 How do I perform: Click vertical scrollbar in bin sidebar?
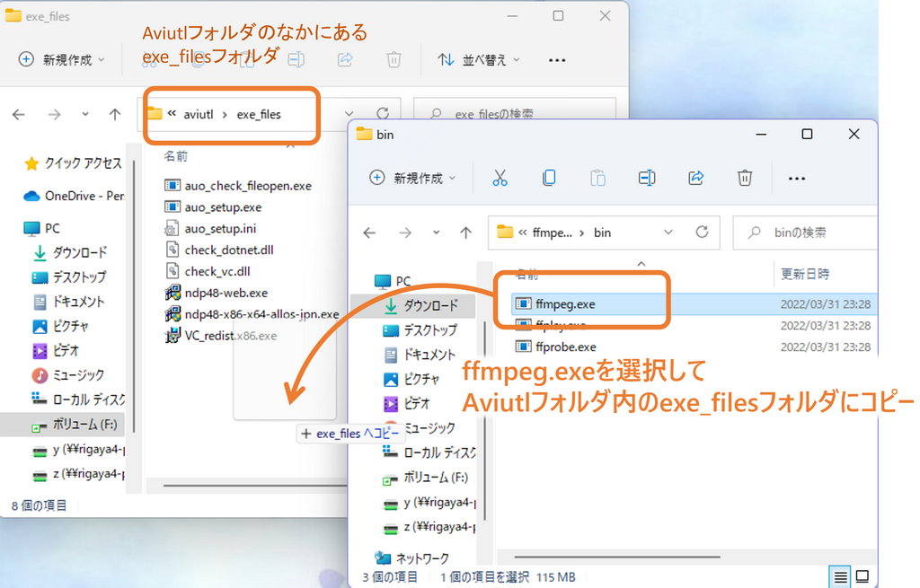pos(484,421)
